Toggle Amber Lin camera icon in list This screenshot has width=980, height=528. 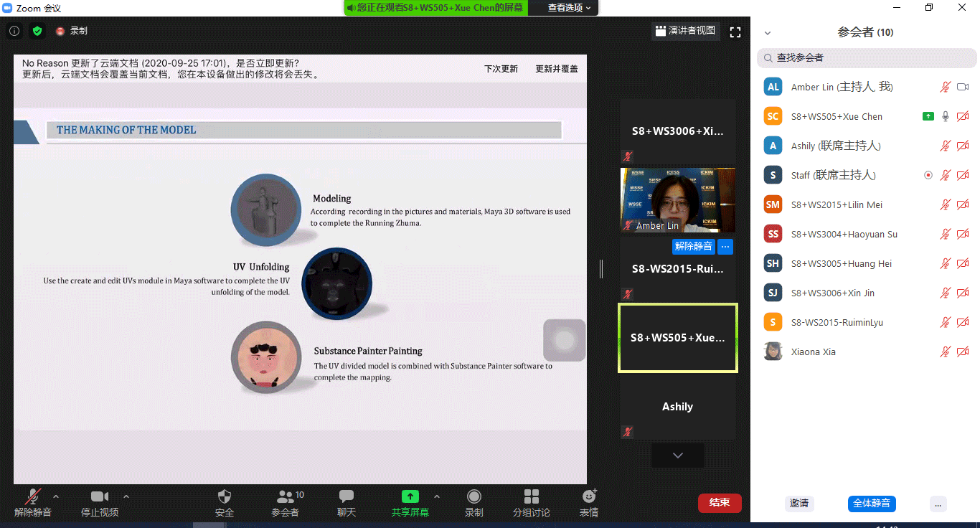coord(963,87)
